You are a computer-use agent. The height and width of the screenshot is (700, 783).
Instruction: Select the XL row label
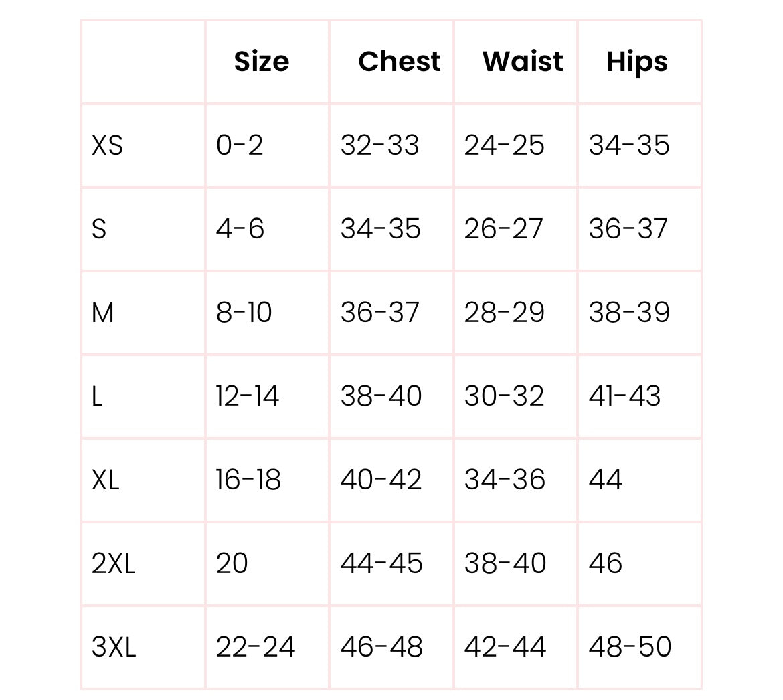[106, 480]
